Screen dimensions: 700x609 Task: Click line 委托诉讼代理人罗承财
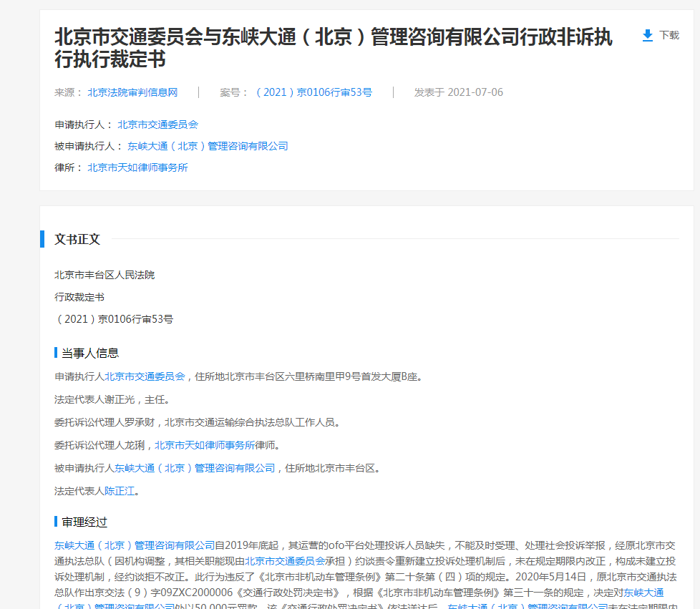click(x=197, y=422)
